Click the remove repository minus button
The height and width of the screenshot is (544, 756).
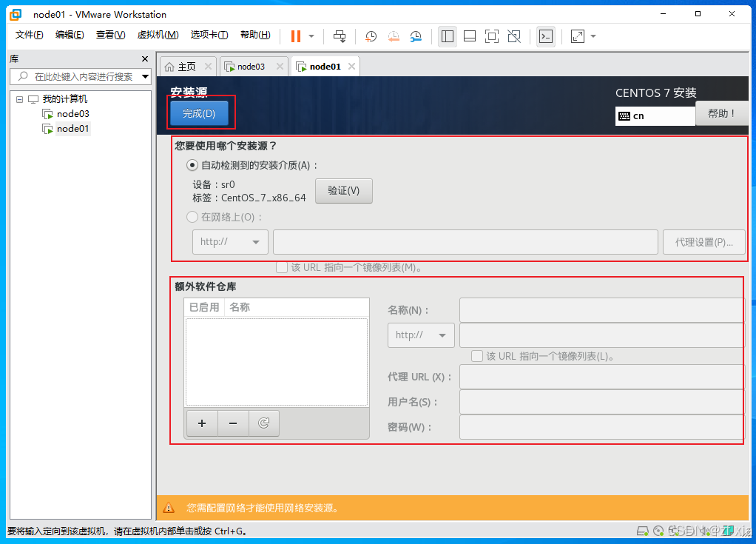(233, 423)
